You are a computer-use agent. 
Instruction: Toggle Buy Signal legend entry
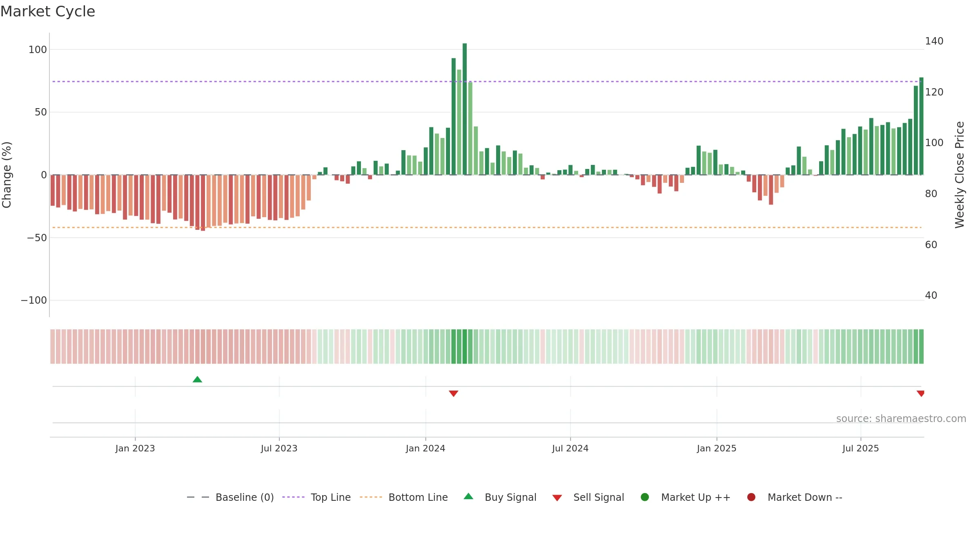[500, 497]
